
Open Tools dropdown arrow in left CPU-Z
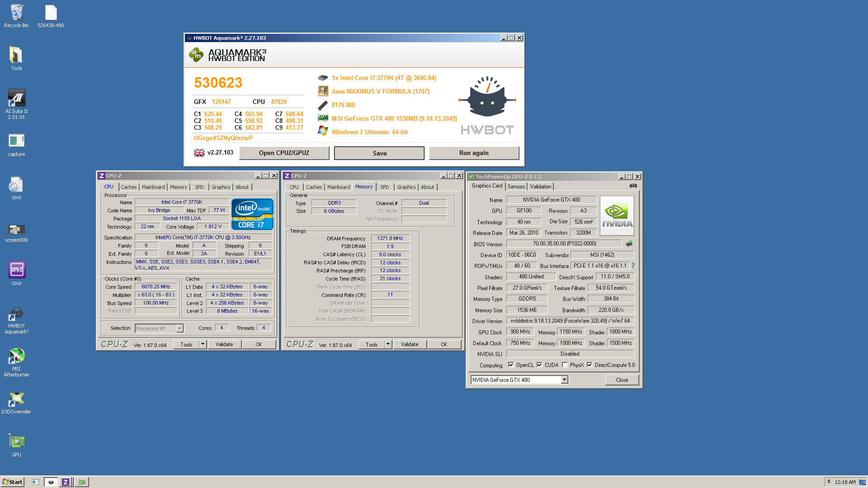pos(203,344)
